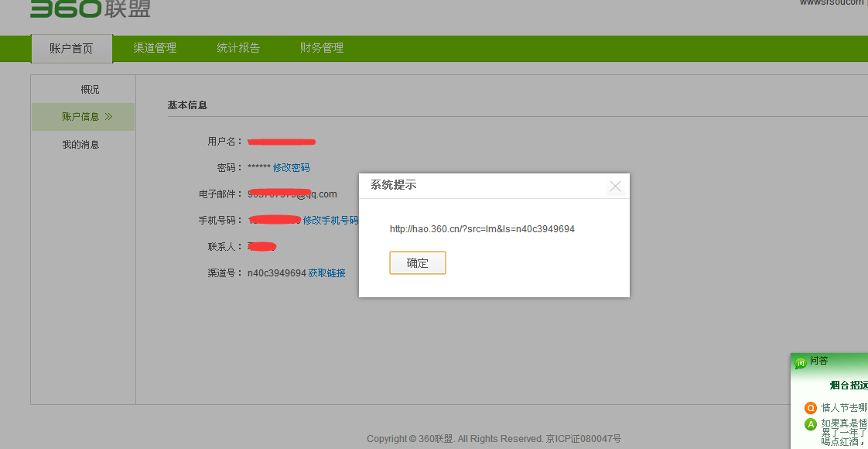
Task: Click 获取链接 next to the channel number
Action: [326, 273]
